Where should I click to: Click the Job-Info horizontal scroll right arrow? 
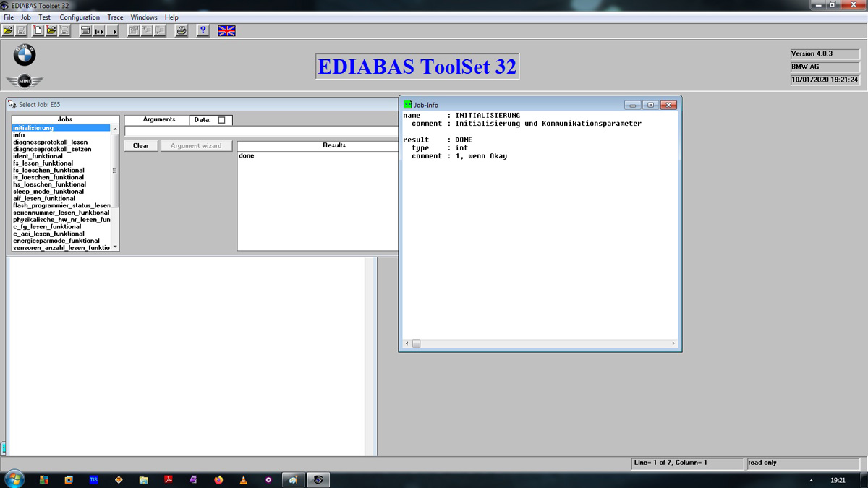tap(673, 343)
